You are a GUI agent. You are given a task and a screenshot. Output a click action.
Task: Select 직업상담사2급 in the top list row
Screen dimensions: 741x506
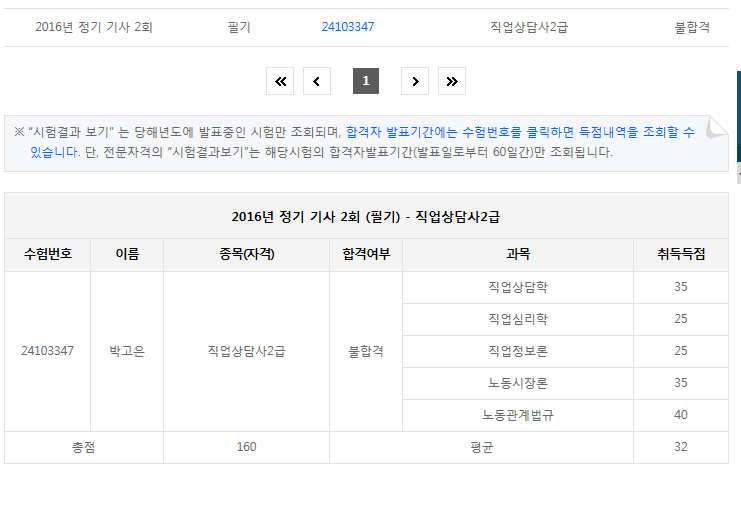coord(529,27)
